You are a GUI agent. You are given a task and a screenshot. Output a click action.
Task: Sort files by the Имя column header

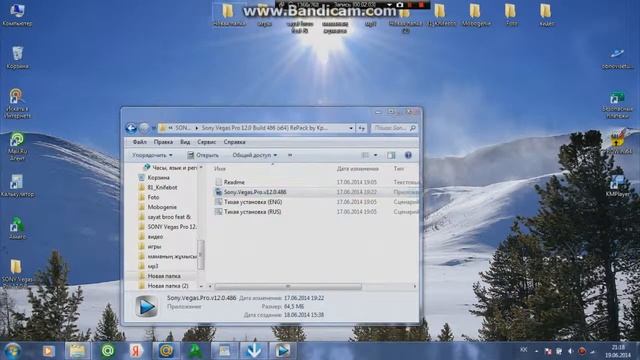click(x=220, y=169)
